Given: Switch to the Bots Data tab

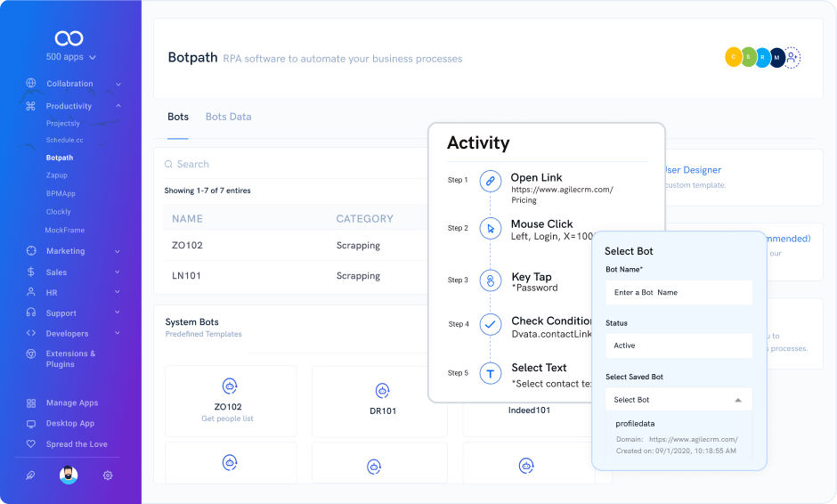Looking at the screenshot, I should click(x=228, y=117).
